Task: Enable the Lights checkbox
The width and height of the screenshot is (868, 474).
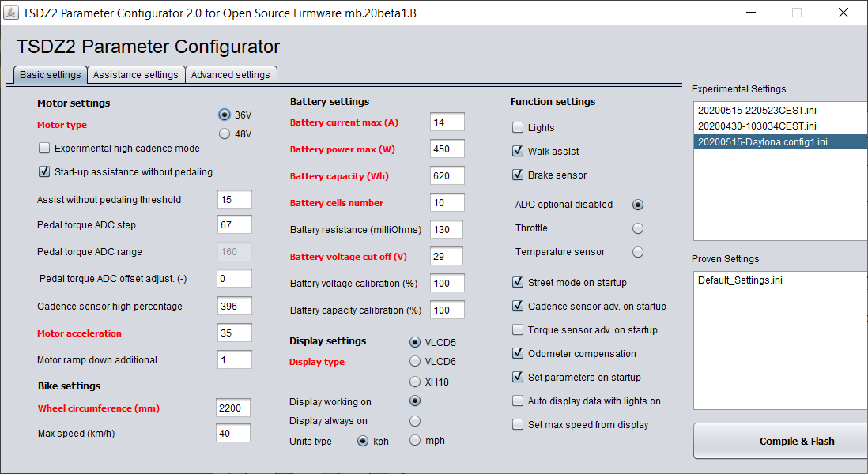Action: tap(518, 128)
